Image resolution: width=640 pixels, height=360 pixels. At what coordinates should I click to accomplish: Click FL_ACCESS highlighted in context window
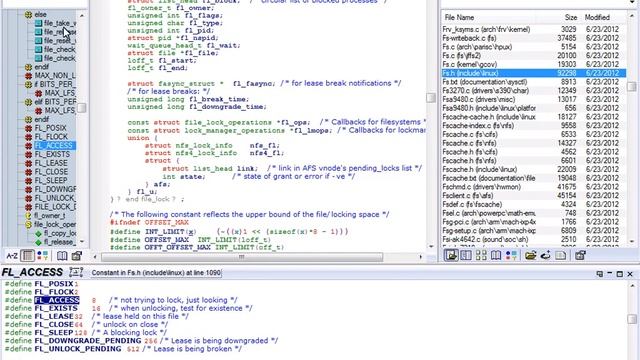(57, 300)
